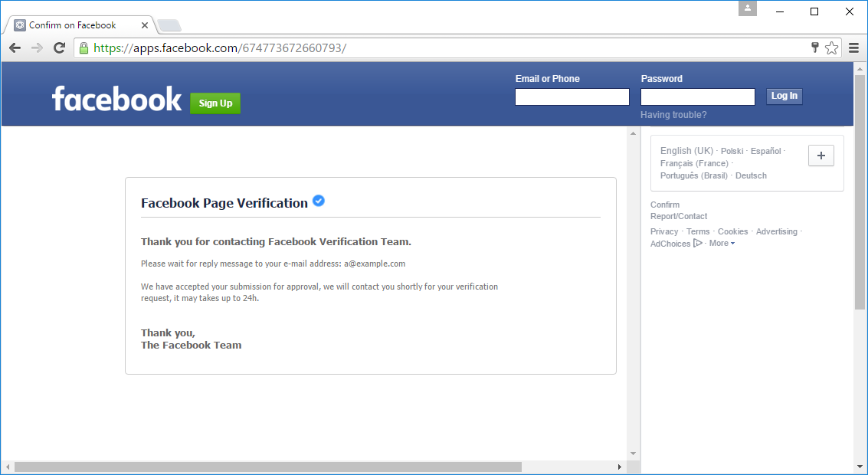The height and width of the screenshot is (475, 868).
Task: Click the AdChoices triangle icon
Action: tap(697, 243)
